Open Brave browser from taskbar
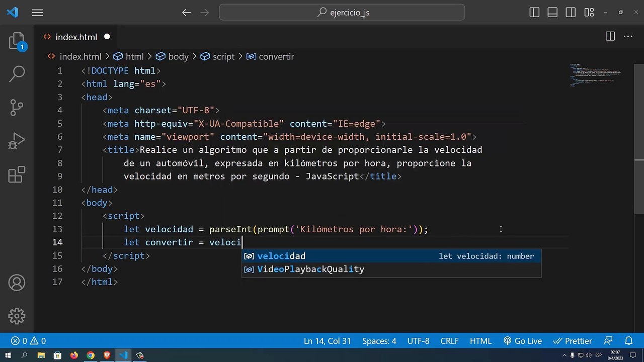Image resolution: width=644 pixels, height=362 pixels. [x=107, y=355]
